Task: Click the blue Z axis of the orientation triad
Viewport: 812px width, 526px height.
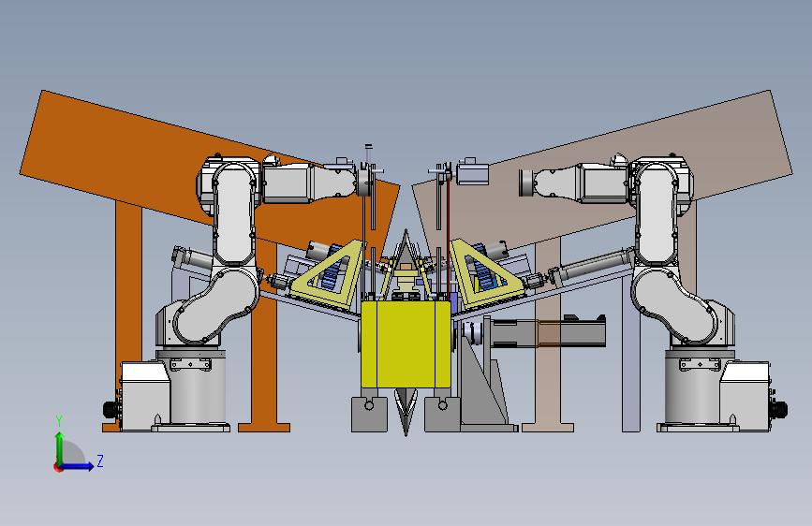Action: [x=78, y=466]
